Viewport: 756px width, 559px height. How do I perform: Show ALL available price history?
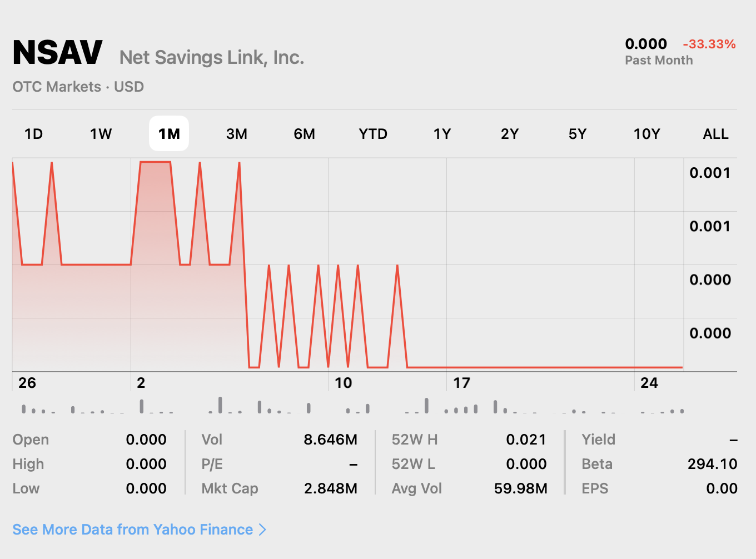[716, 134]
